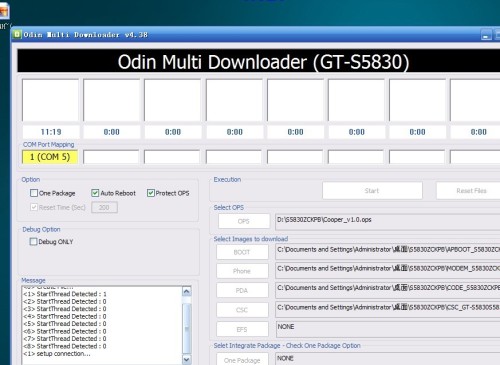
Task: Select the yellow 1 (COM 5) port box
Action: pyautogui.click(x=50, y=157)
